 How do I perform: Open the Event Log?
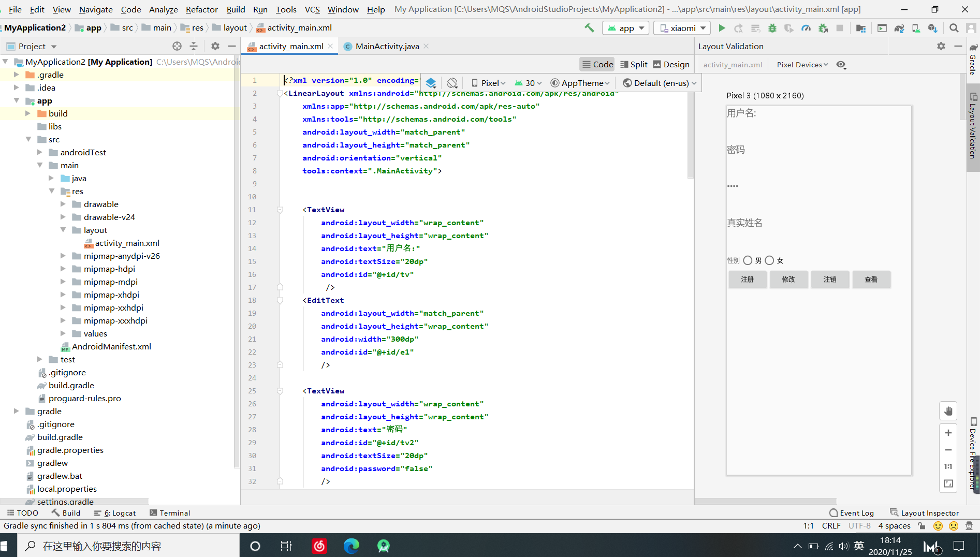(851, 513)
